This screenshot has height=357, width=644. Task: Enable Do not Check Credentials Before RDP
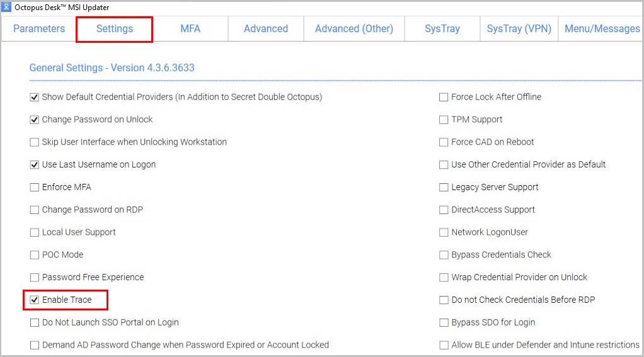[444, 300]
